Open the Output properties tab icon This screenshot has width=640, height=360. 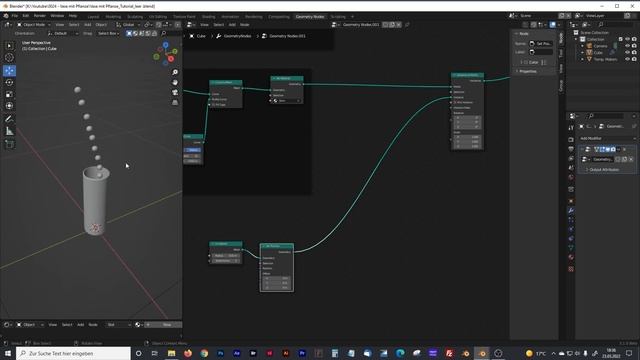coord(571,149)
